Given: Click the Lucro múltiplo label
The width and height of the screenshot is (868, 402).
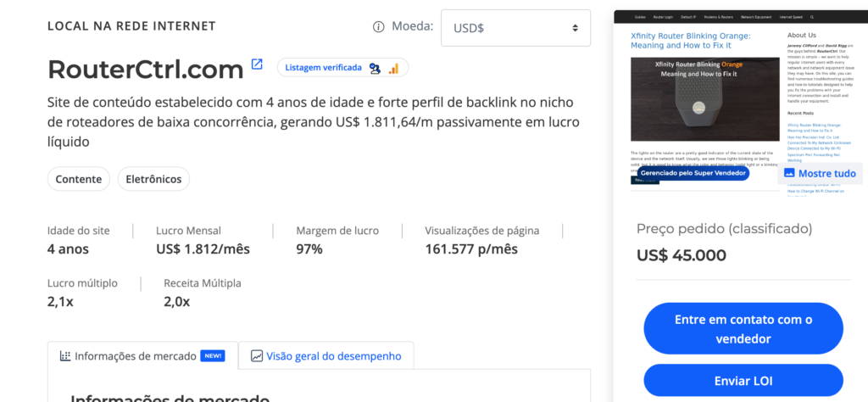Looking at the screenshot, I should pos(82,283).
